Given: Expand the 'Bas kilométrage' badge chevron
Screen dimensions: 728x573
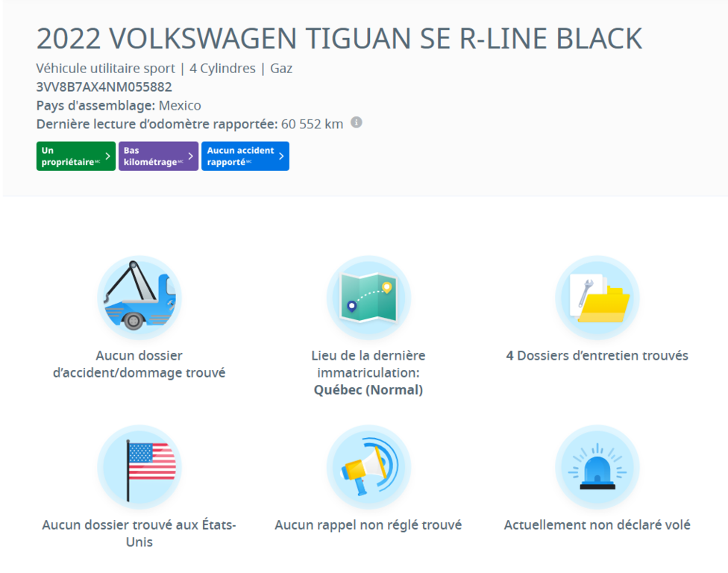Looking at the screenshot, I should click(192, 156).
